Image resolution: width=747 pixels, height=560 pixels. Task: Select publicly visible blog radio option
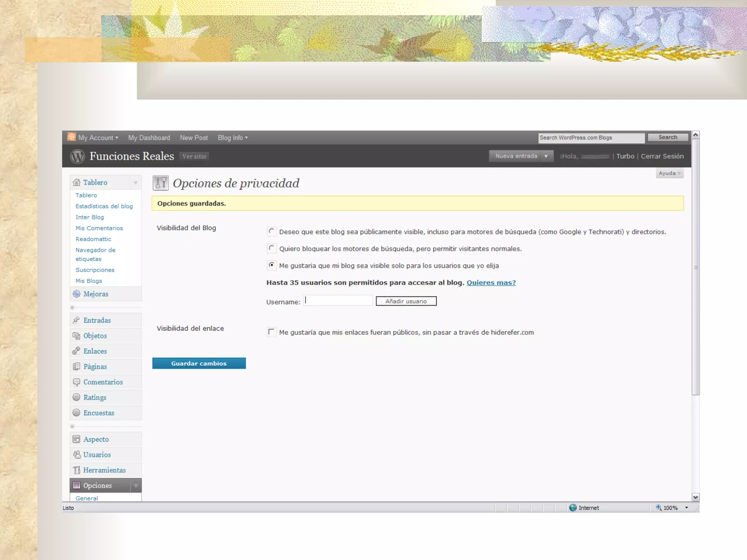[x=271, y=231]
